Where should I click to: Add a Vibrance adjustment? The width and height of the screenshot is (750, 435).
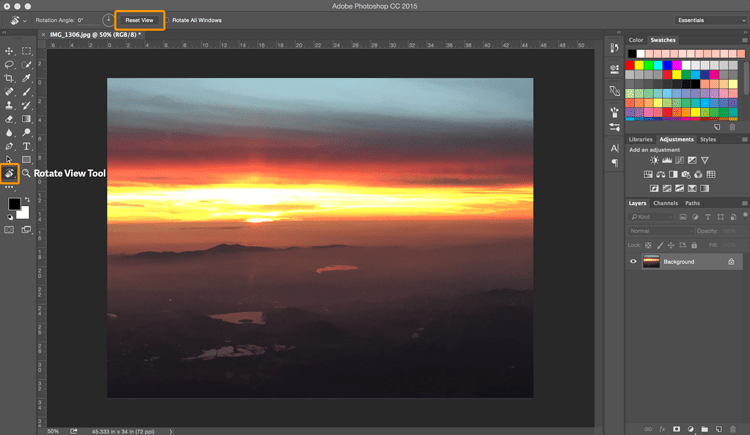pyautogui.click(x=705, y=160)
